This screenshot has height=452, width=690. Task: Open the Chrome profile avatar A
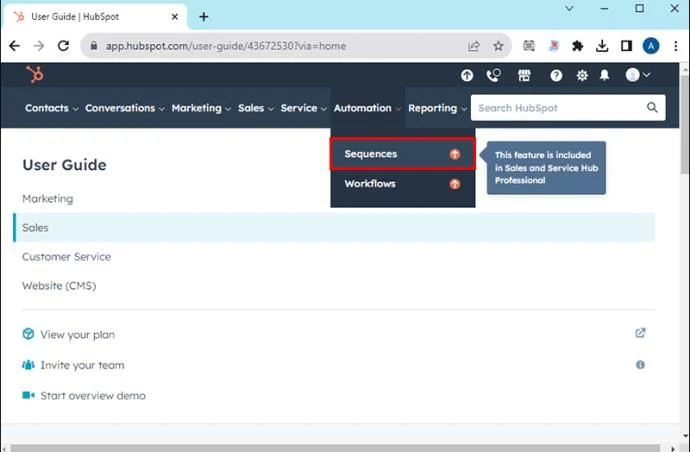651,46
